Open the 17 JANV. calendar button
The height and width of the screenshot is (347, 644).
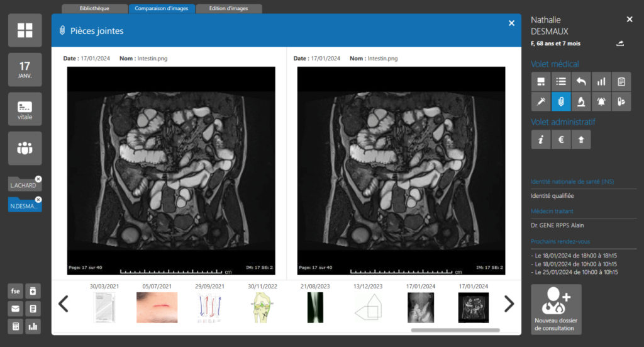25,69
